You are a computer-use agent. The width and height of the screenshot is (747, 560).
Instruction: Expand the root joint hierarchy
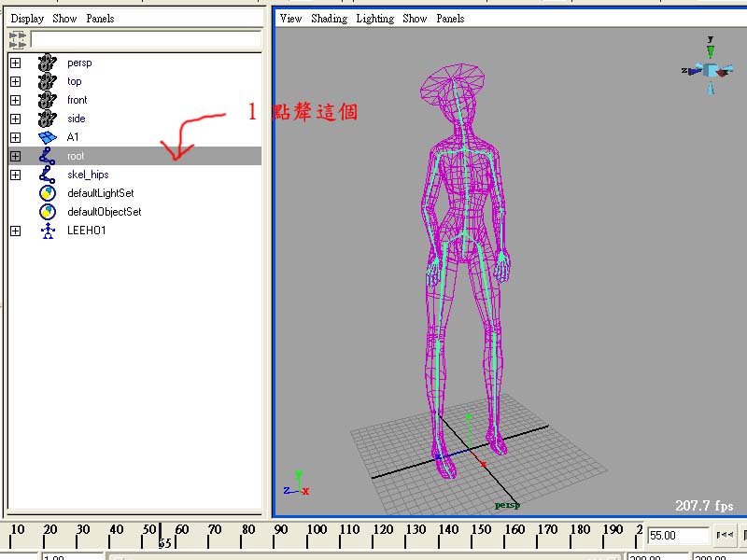[x=15, y=156]
